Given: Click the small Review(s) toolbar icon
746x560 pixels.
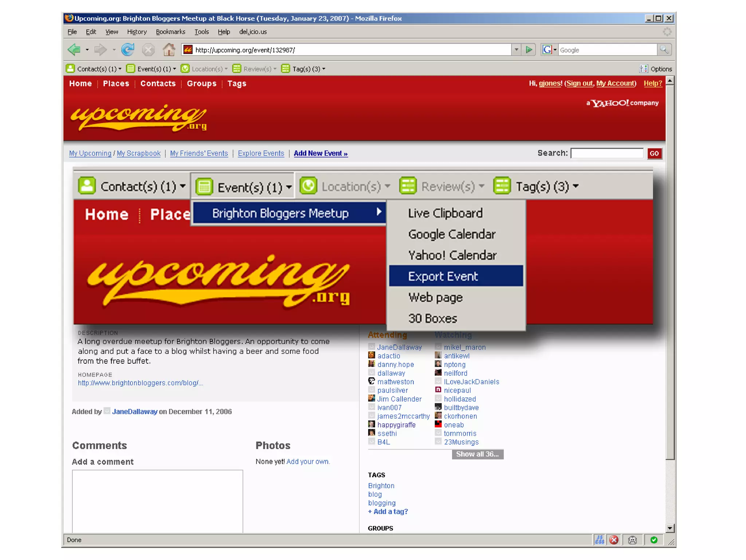Looking at the screenshot, I should click(x=237, y=68).
